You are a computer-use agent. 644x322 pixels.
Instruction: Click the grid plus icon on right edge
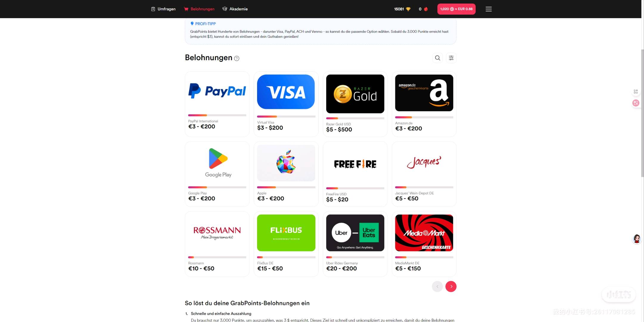tap(636, 92)
